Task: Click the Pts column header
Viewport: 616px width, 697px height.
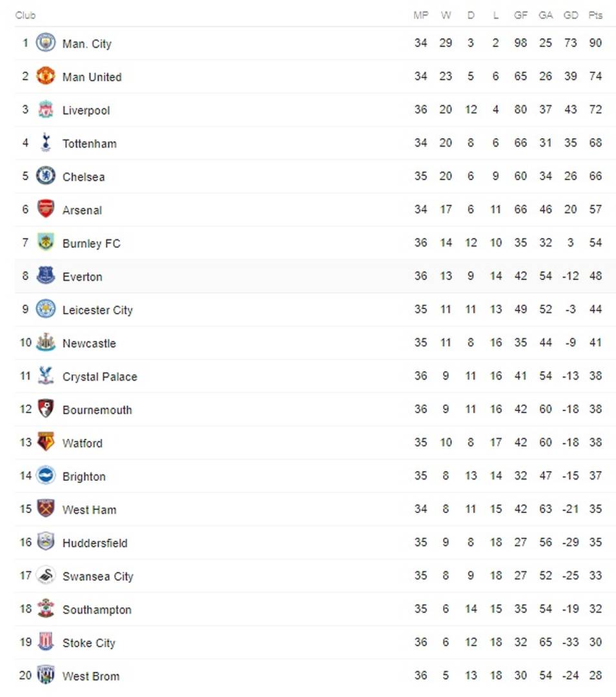Action: (x=595, y=15)
